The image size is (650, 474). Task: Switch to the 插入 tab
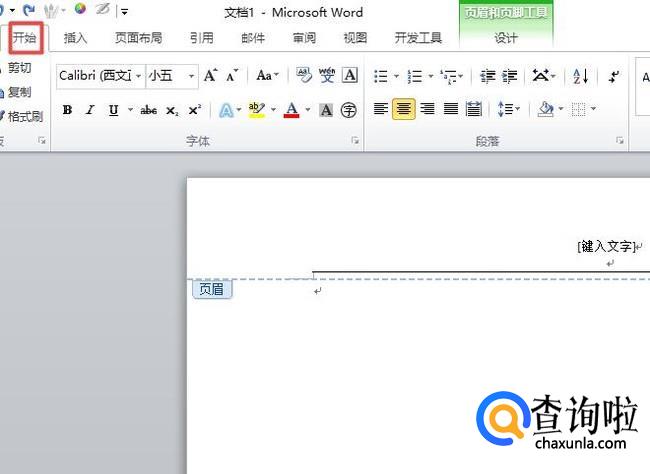75,38
